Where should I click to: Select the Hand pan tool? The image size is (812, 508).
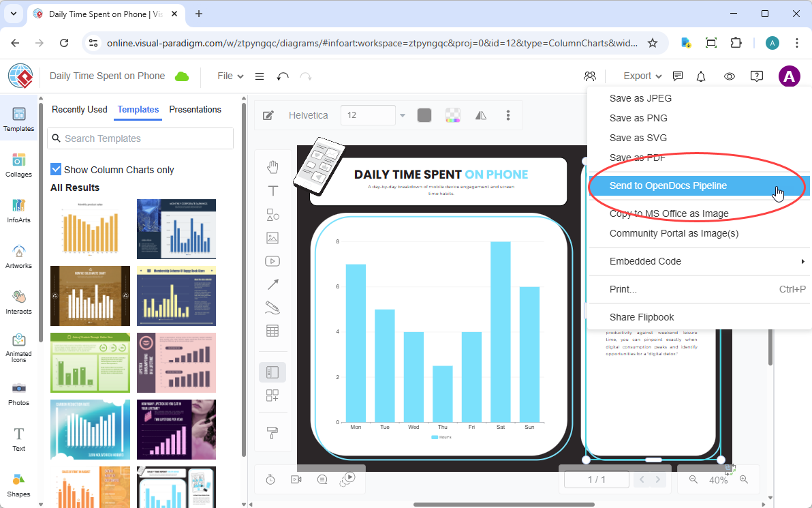point(272,166)
